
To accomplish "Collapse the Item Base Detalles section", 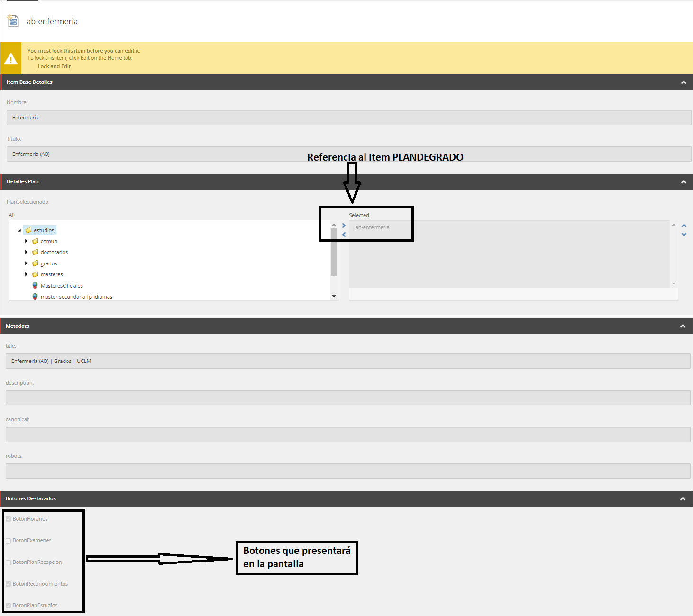I will pyautogui.click(x=683, y=82).
